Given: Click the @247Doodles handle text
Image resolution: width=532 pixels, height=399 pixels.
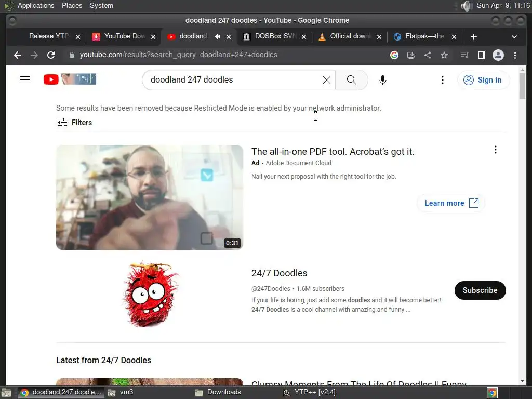Looking at the screenshot, I should pyautogui.click(x=271, y=289).
